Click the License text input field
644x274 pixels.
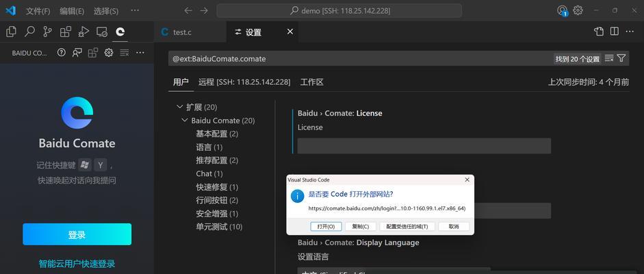click(x=424, y=146)
